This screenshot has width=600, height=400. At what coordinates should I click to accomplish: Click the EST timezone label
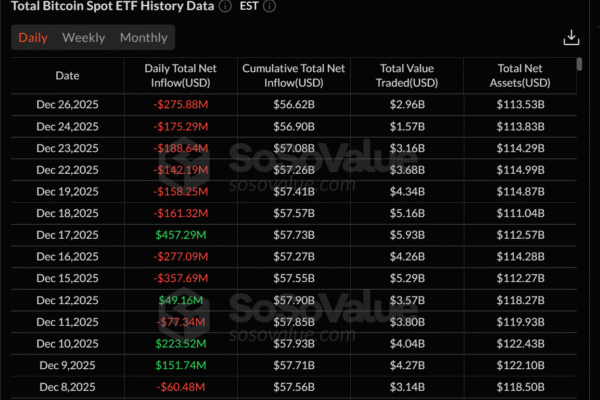coord(251,6)
